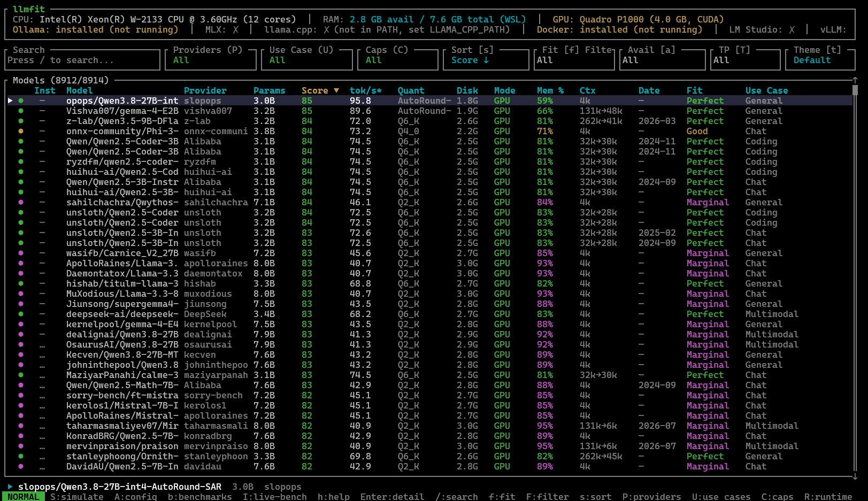The image size is (868, 501).
Task: Select the Qwen/Qwen2.5-3B-Instr model row
Action: [430, 182]
